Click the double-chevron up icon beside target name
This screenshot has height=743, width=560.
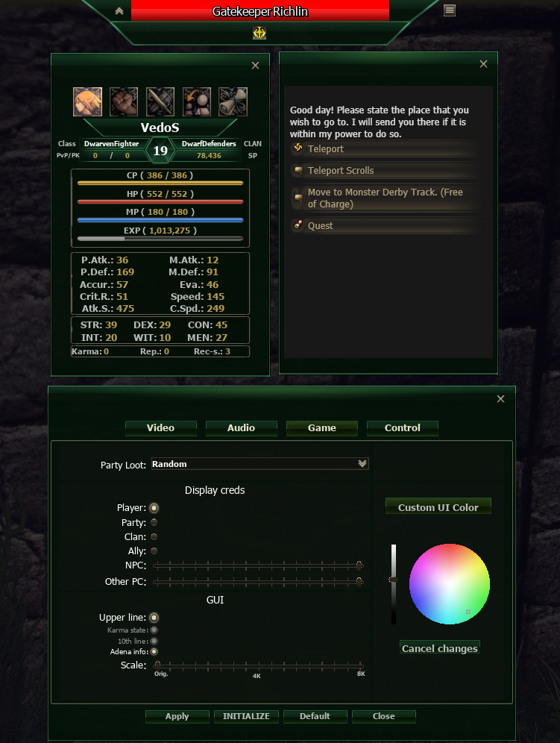[119, 11]
